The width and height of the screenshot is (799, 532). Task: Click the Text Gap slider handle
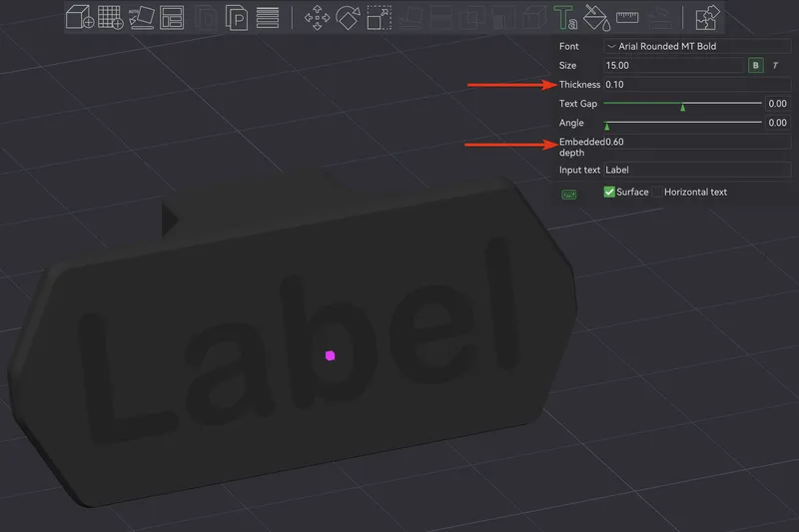pyautogui.click(x=683, y=107)
